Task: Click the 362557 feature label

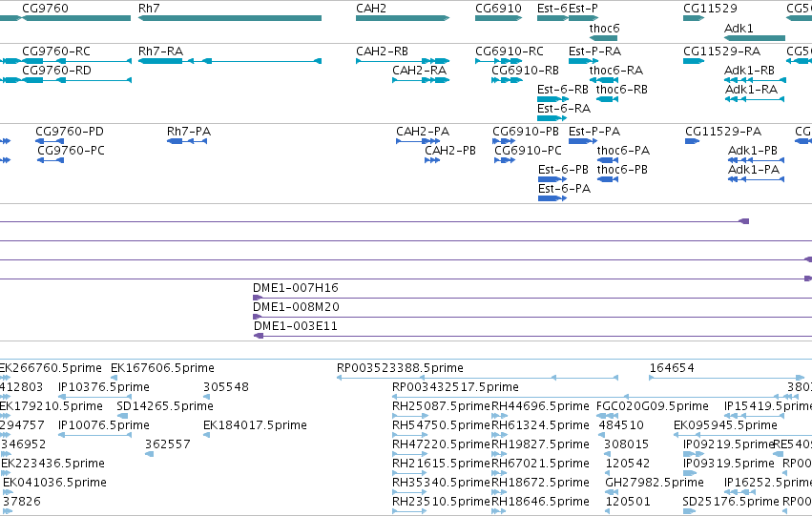Action: (168, 444)
